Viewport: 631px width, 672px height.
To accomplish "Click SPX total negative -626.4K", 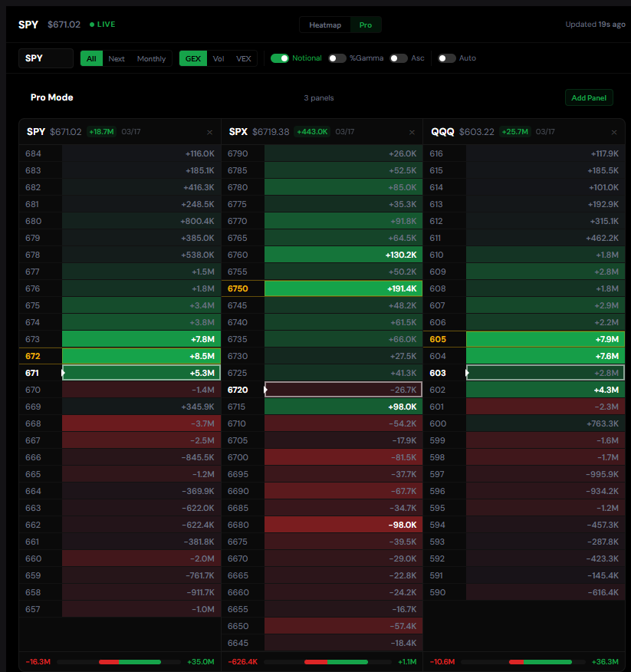I will coord(243,662).
